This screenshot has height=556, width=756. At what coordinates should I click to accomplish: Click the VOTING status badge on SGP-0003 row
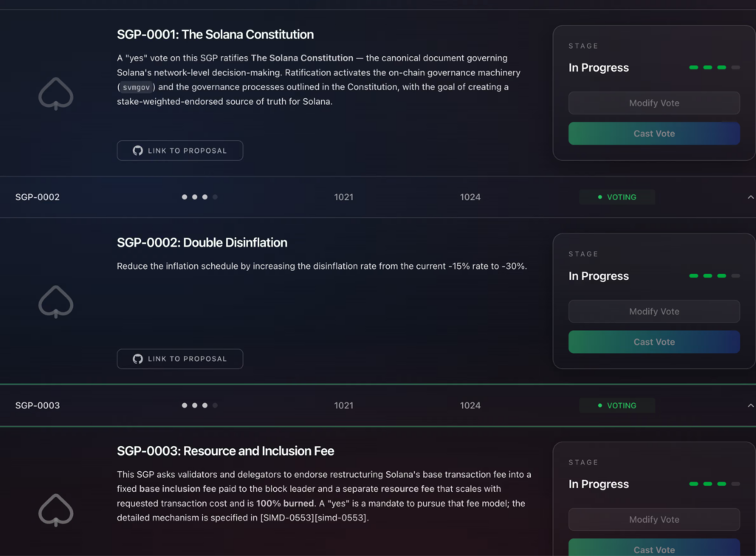(x=616, y=405)
